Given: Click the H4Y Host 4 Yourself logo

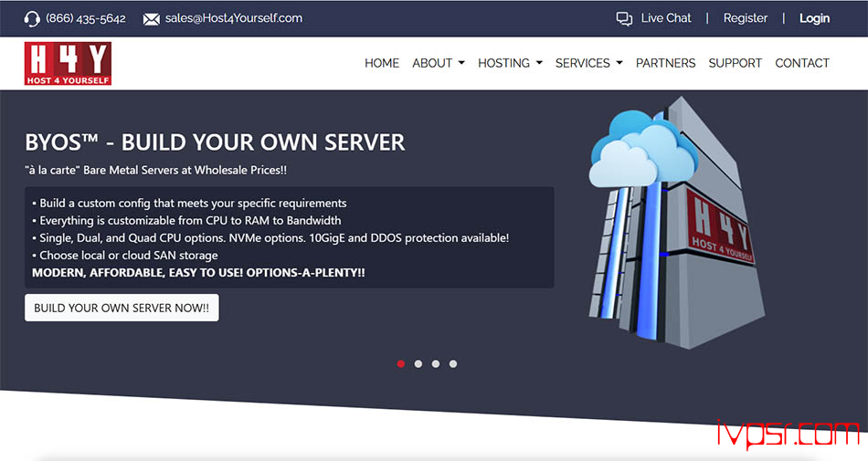Looking at the screenshot, I should [x=68, y=64].
